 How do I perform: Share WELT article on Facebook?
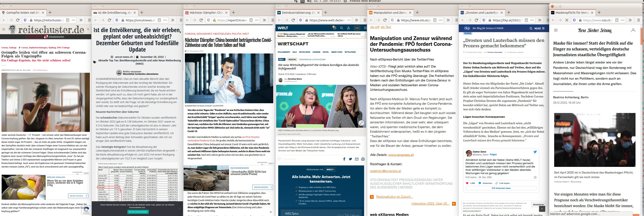point(344,159)
